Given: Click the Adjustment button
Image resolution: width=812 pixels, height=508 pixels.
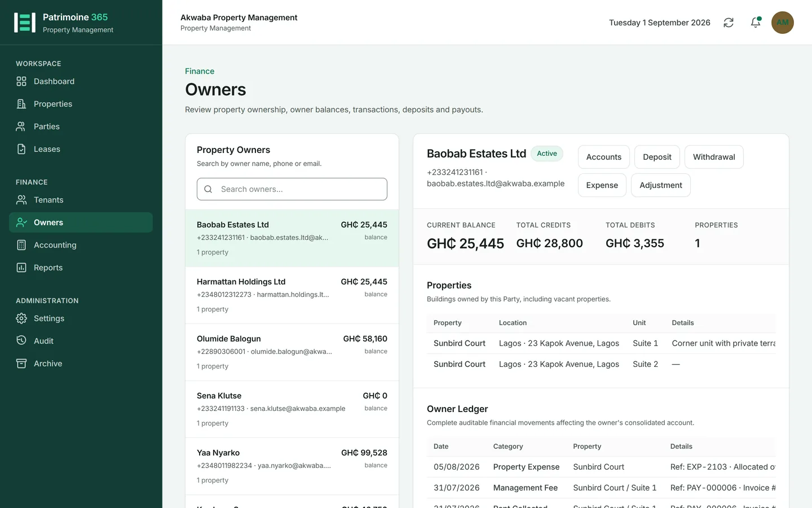Looking at the screenshot, I should [x=660, y=185].
